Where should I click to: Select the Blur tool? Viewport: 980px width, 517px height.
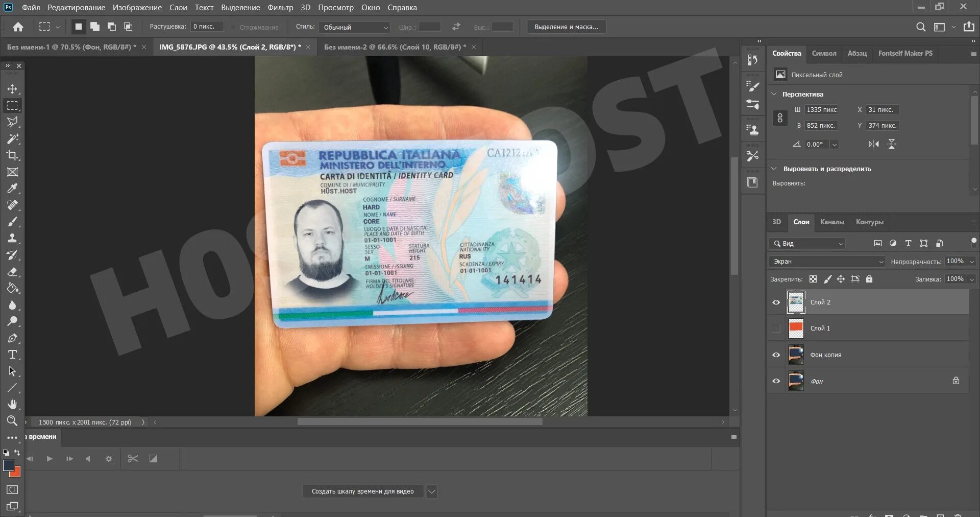coord(12,305)
